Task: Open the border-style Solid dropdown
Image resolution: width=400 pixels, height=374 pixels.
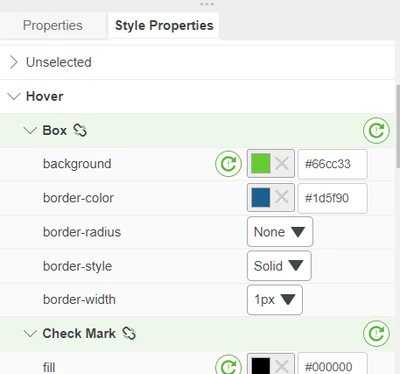Action: pos(279,266)
